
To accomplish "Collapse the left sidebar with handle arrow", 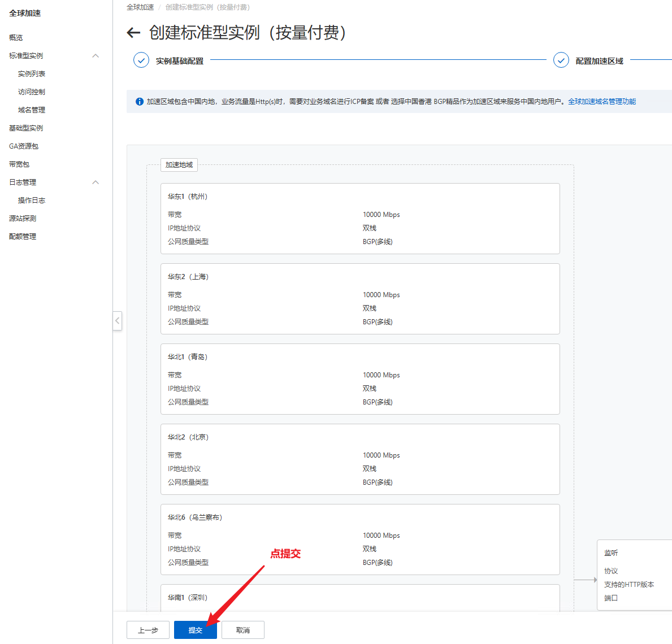I will coord(117,321).
